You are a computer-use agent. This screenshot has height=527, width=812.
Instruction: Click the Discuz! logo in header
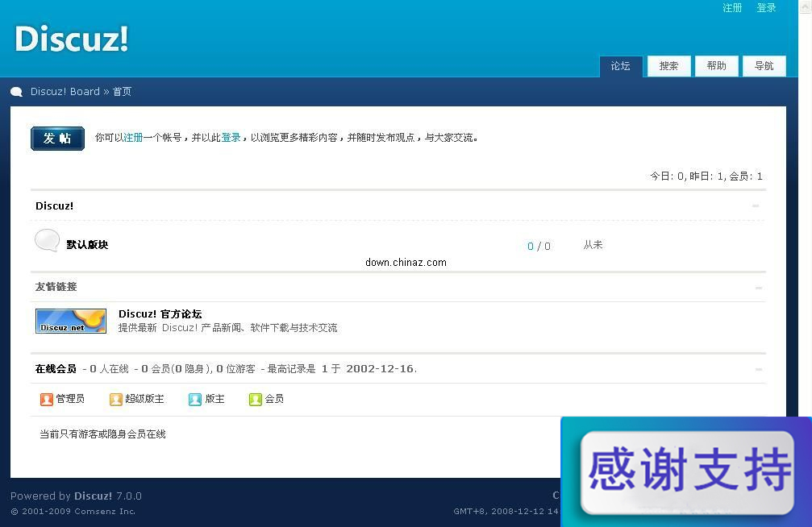pos(72,39)
